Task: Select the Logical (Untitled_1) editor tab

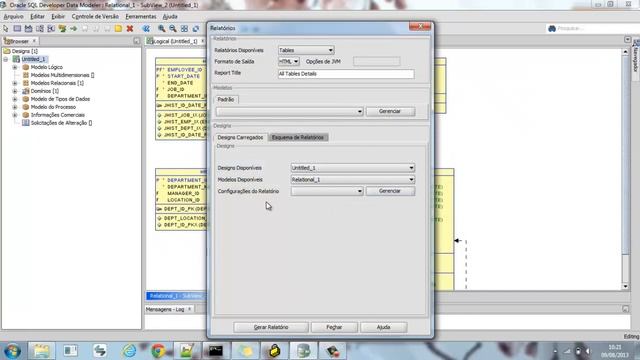Action: click(175, 41)
